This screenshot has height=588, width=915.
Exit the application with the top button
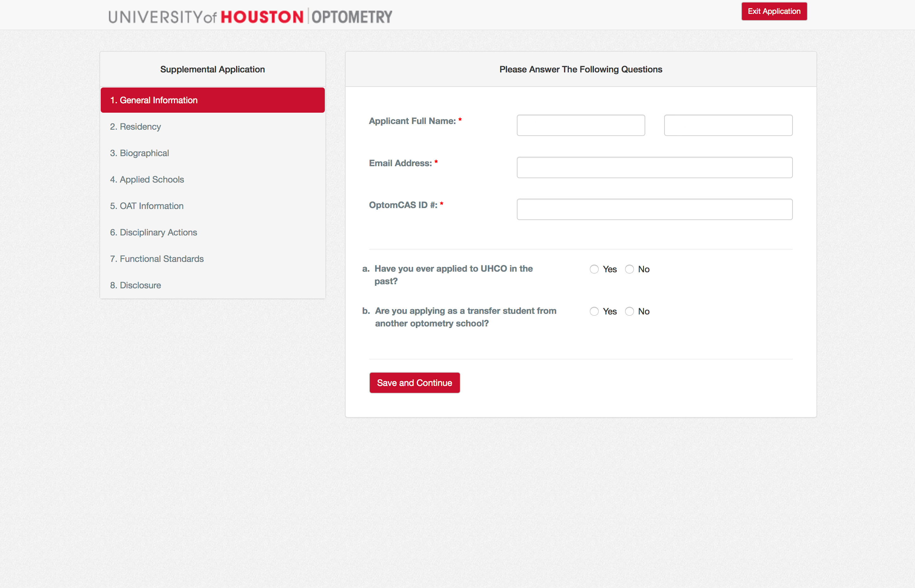tap(773, 11)
